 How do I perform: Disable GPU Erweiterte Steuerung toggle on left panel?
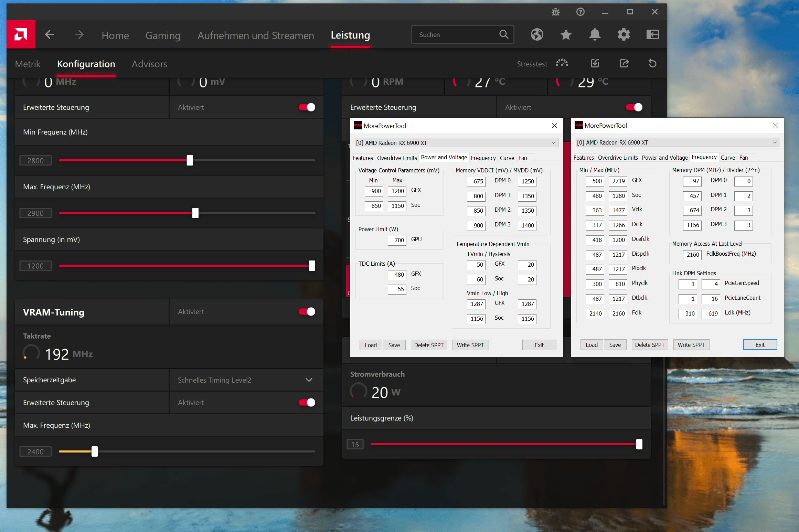[307, 107]
